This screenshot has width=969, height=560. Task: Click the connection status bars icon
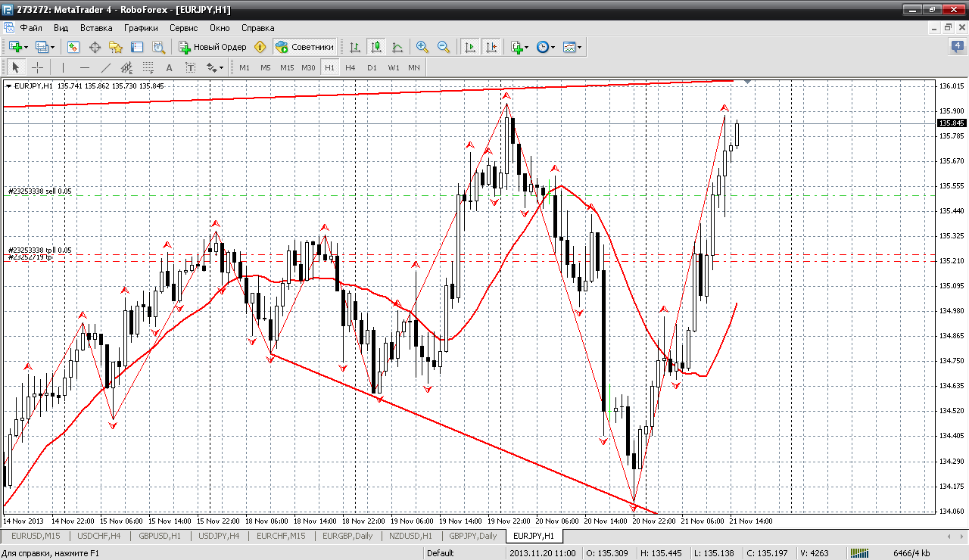tap(859, 553)
